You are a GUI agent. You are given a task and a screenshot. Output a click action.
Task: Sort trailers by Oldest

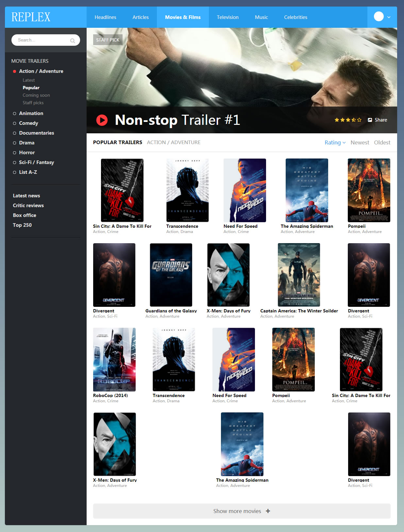[x=382, y=142]
